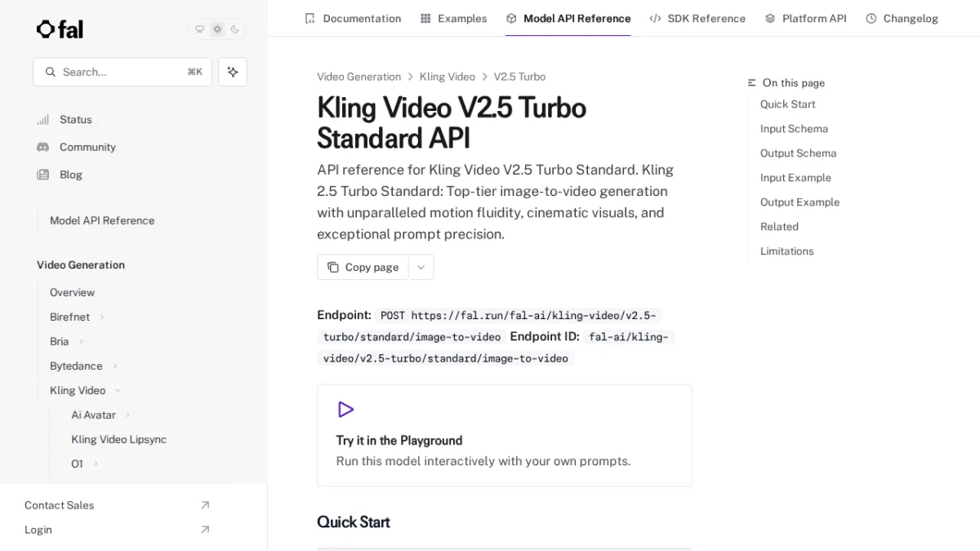Click the Examples grid icon

(425, 18)
